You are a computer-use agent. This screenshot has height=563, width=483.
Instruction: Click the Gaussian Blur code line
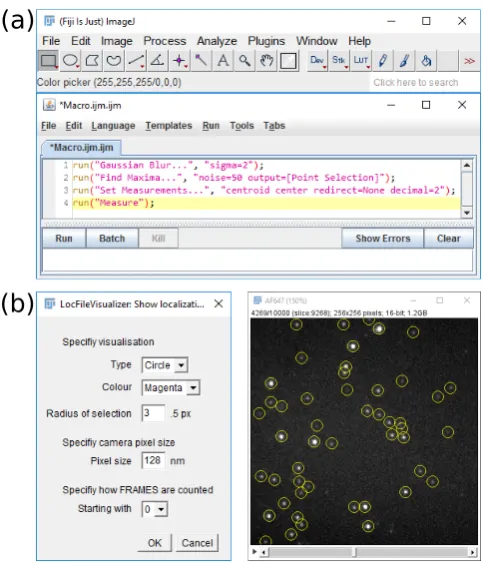click(x=168, y=165)
